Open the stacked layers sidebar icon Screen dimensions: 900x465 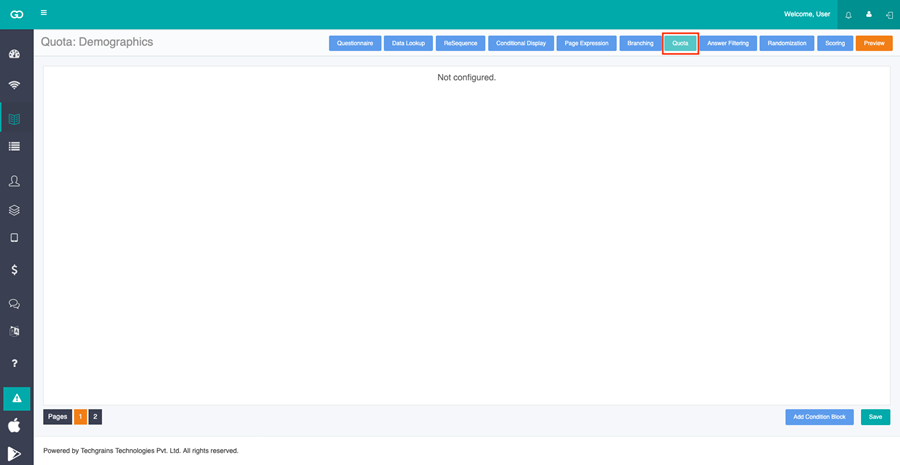click(14, 211)
